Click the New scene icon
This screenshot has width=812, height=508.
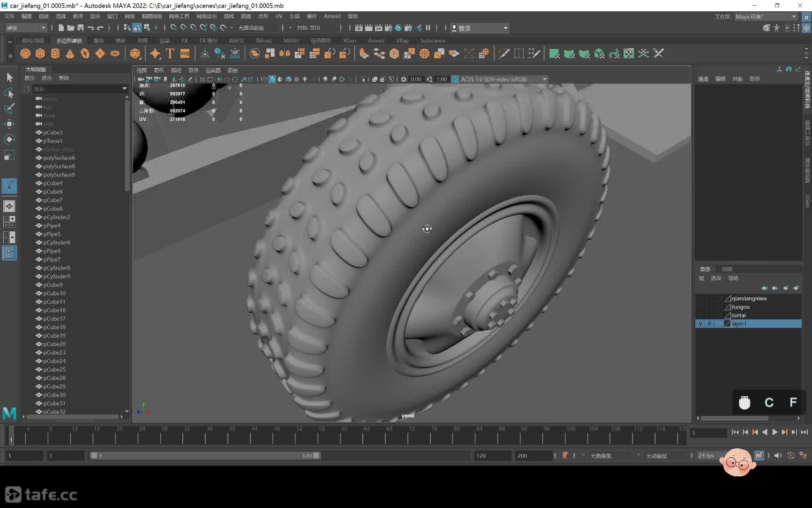[x=61, y=28]
